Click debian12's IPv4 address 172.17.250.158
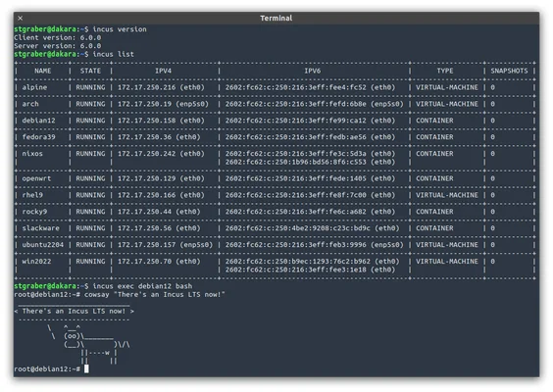Image resolution: width=553 pixels, height=392 pixels. (x=147, y=121)
